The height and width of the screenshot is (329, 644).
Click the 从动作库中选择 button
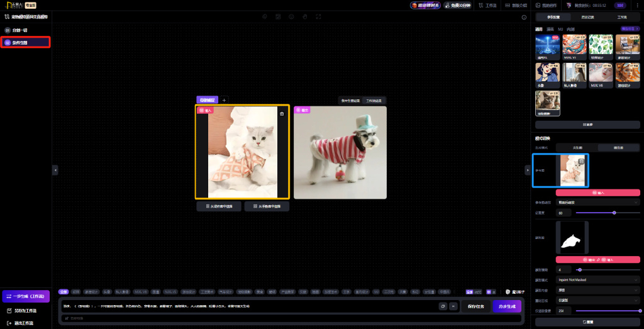[218, 206]
